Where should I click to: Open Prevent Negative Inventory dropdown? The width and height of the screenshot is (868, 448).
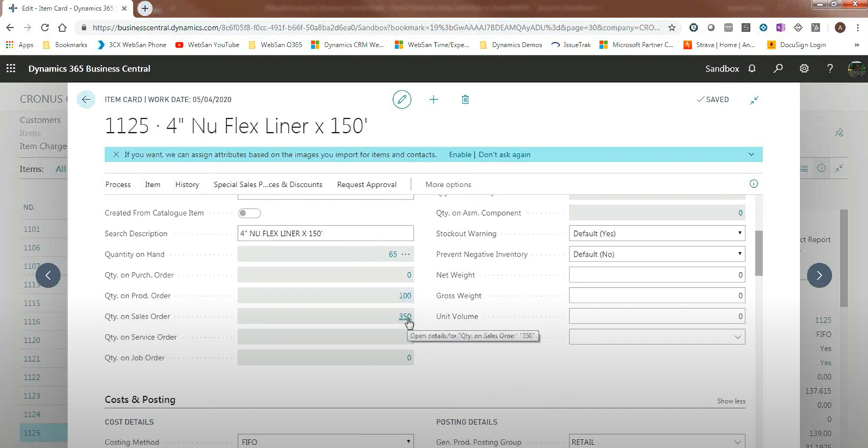coord(657,254)
